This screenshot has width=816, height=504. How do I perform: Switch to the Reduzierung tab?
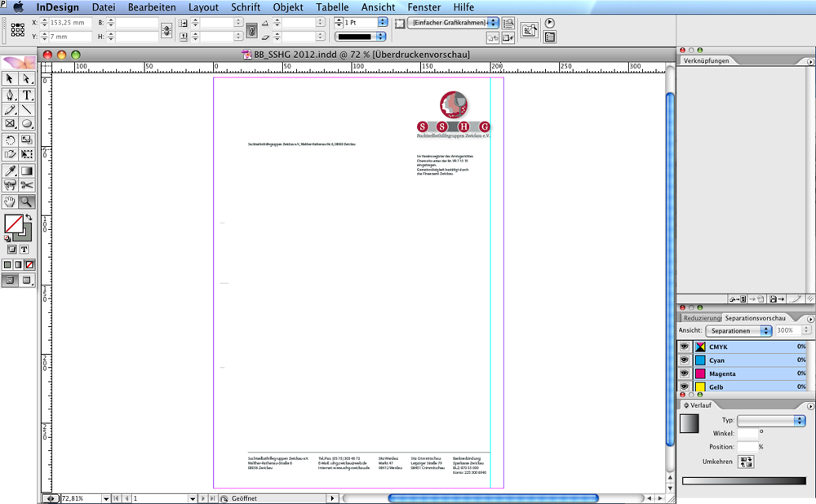tap(701, 318)
